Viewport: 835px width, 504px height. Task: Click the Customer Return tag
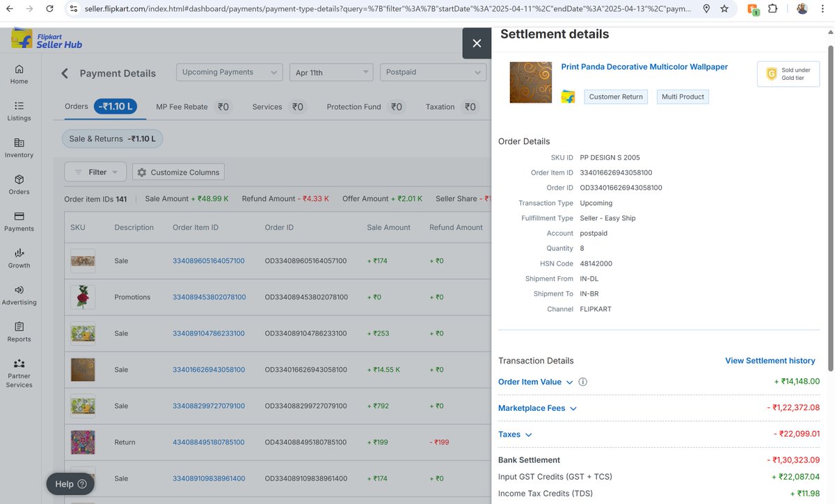pos(616,97)
